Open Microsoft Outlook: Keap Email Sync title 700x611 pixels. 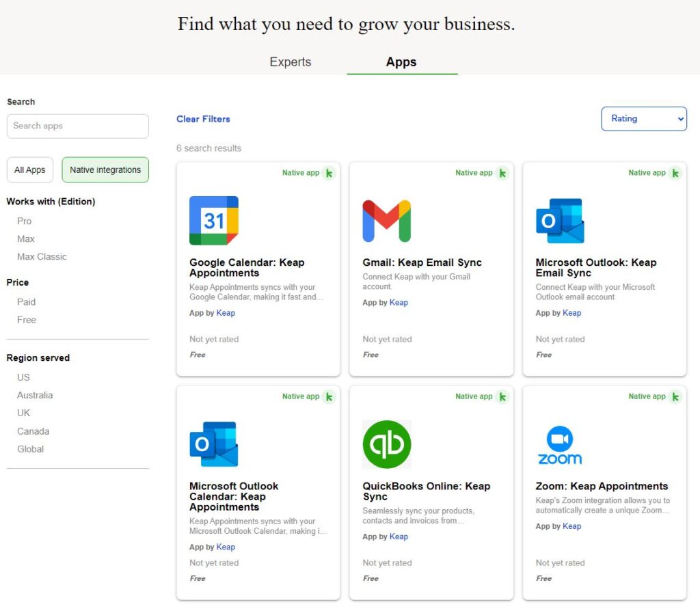point(596,268)
